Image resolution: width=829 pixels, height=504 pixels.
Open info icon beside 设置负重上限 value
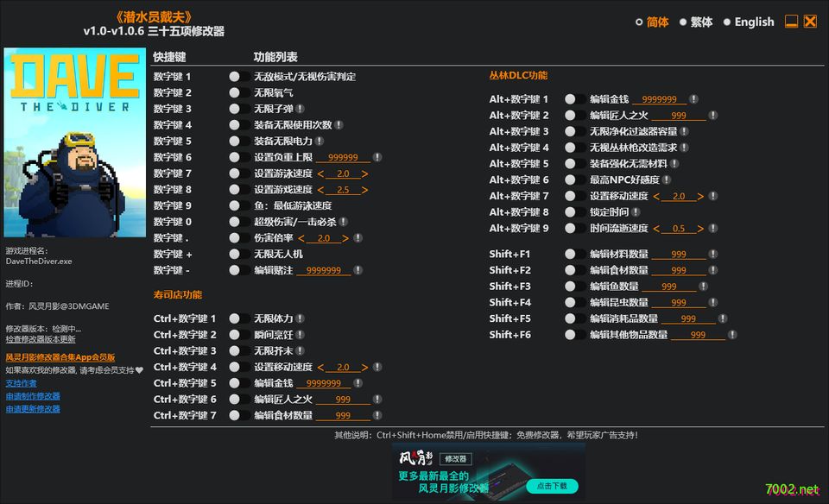(377, 157)
